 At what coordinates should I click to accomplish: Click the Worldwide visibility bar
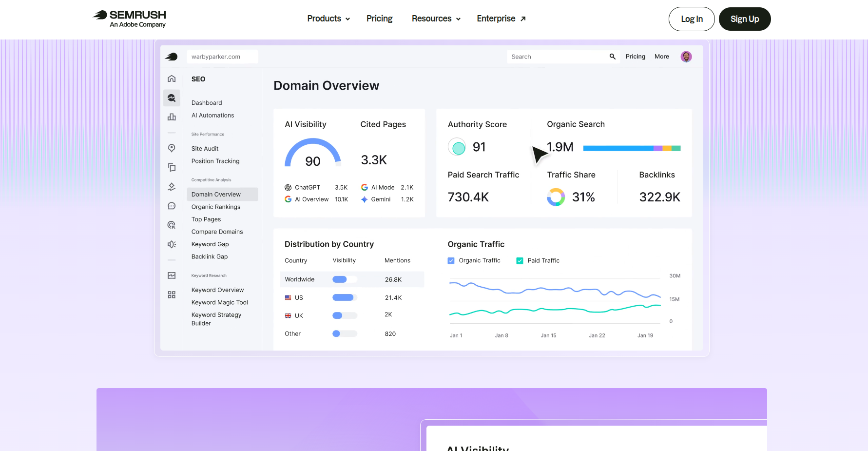(345, 279)
